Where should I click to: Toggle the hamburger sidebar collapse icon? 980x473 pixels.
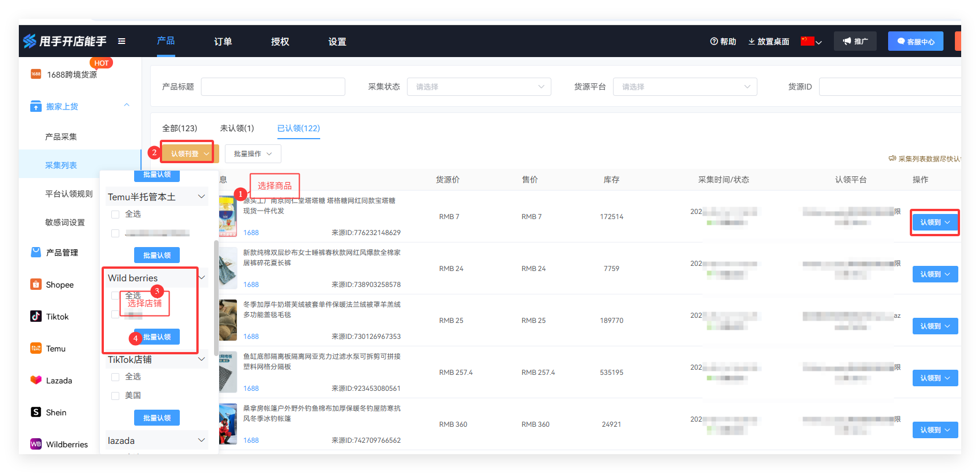pos(122,41)
